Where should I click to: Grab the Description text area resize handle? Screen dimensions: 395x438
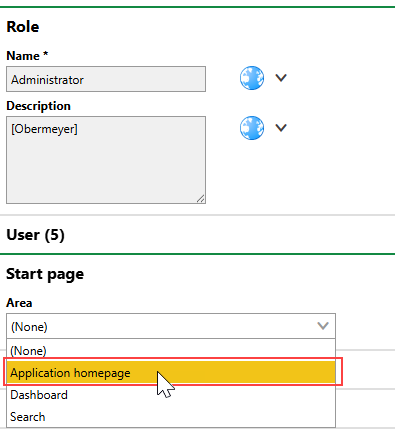201,199
